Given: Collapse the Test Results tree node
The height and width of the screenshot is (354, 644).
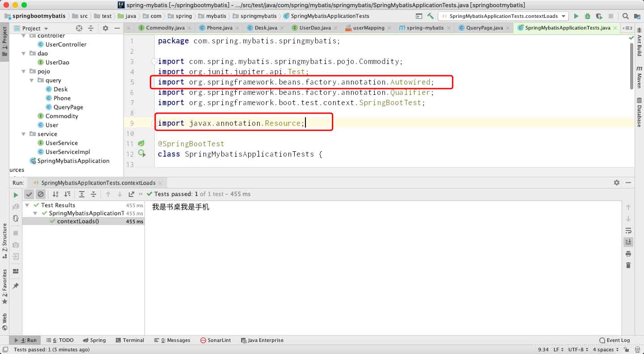Looking at the screenshot, I should tap(28, 205).
